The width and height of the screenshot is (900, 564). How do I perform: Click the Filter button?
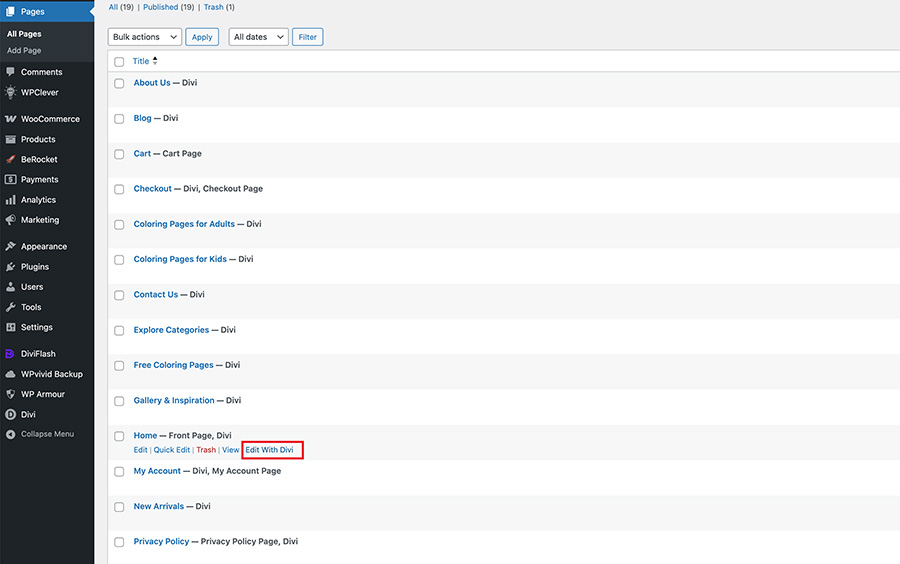pyautogui.click(x=308, y=37)
